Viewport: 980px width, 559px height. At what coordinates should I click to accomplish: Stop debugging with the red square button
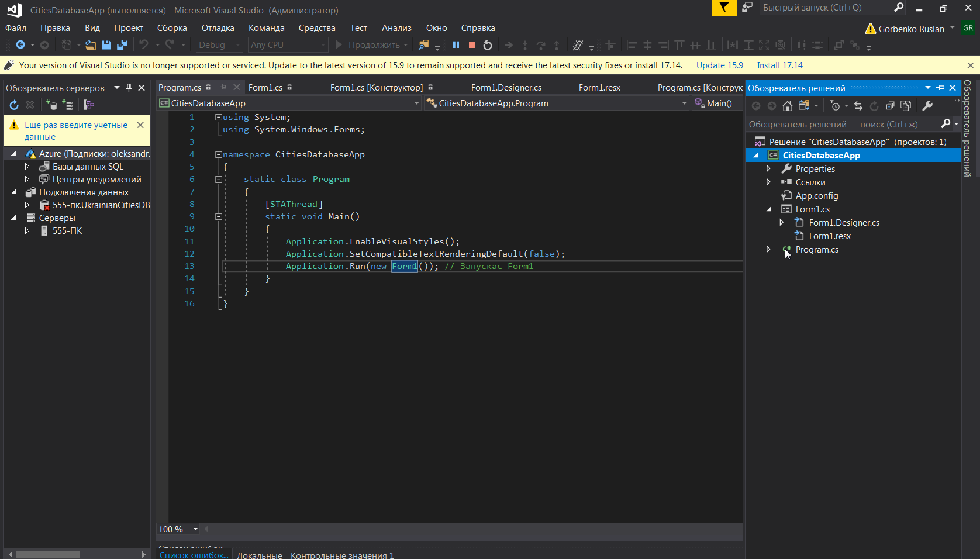point(472,45)
